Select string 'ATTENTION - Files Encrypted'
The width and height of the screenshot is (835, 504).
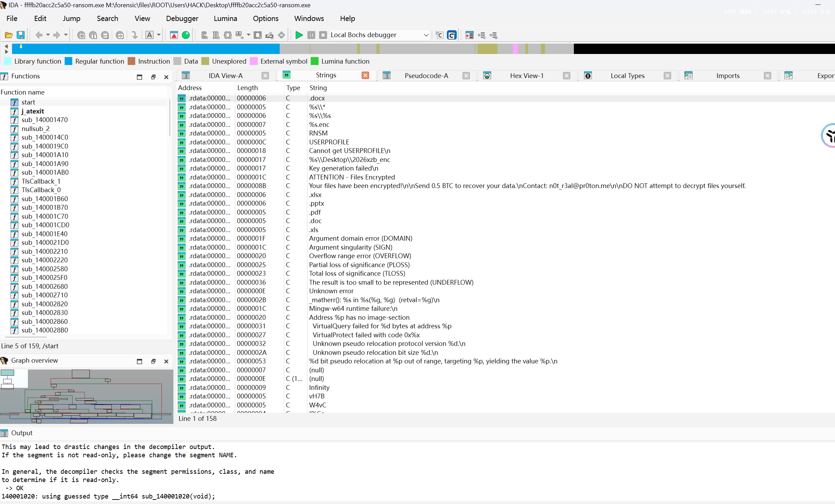click(505, 177)
